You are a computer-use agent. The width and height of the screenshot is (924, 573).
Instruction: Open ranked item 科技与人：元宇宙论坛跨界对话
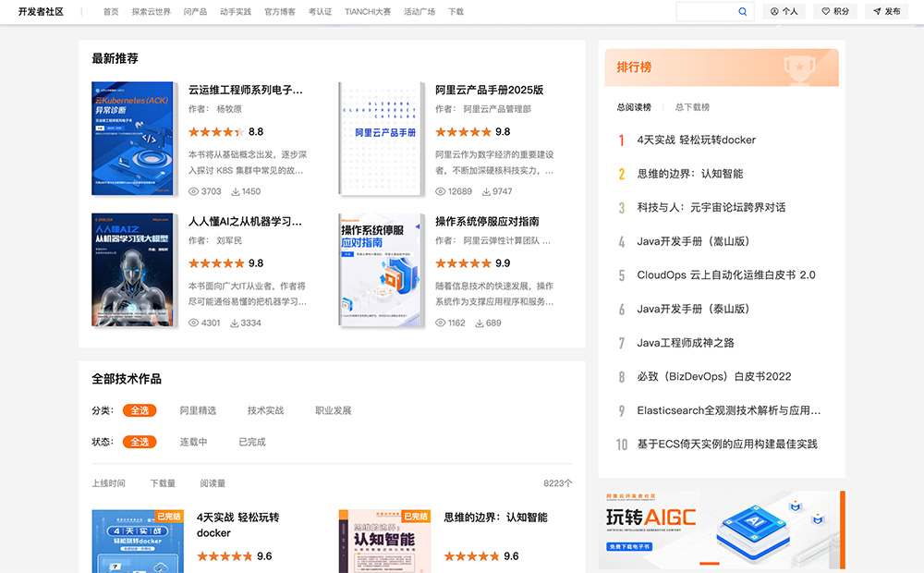[x=711, y=207]
